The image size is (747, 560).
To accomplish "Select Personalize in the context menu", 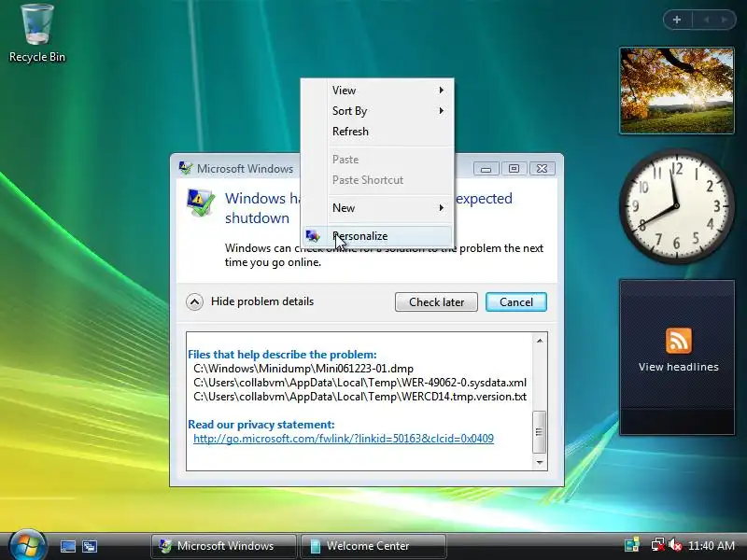I will pyautogui.click(x=376, y=236).
